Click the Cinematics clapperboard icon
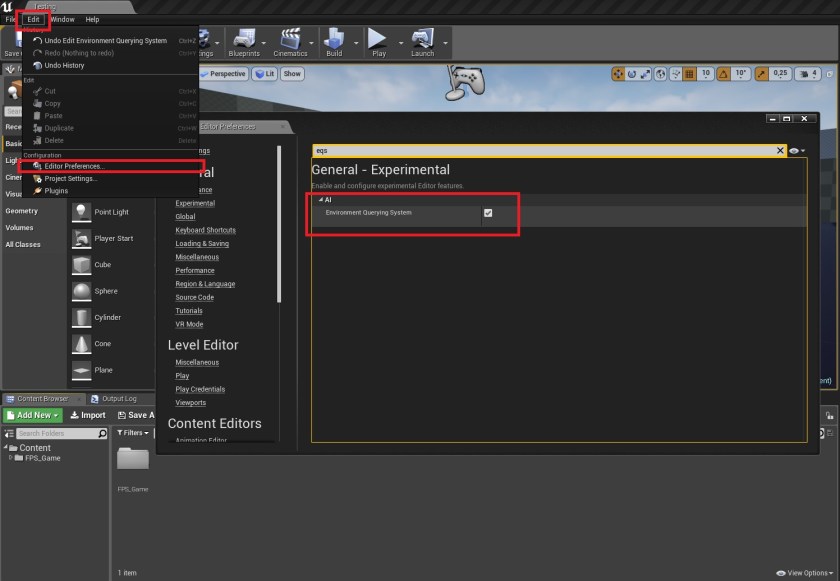The height and width of the screenshot is (581, 840). tap(290, 38)
